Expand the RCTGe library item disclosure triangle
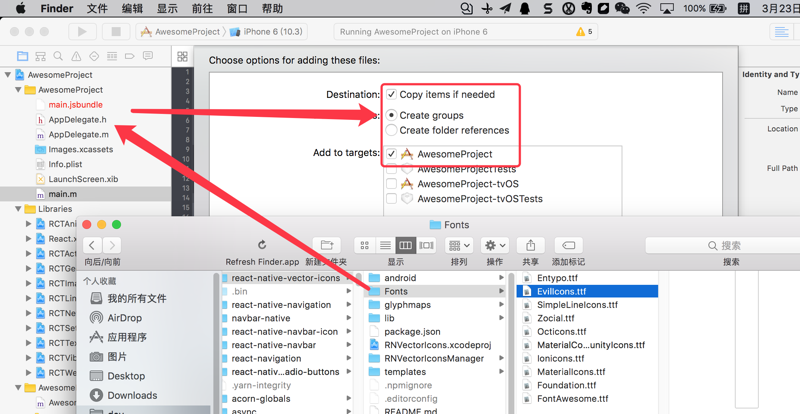Image resolution: width=800 pixels, height=414 pixels. pyautogui.click(x=29, y=269)
